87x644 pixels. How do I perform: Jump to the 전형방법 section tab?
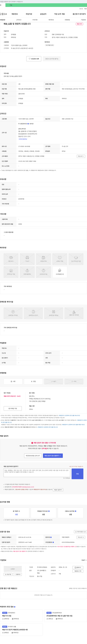tap(67, 20)
